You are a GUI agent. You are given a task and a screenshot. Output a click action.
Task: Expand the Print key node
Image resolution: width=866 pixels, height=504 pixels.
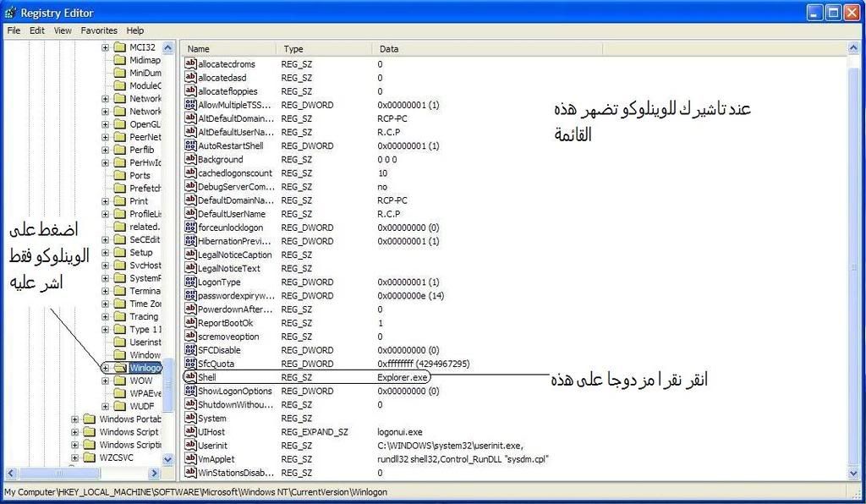105,201
